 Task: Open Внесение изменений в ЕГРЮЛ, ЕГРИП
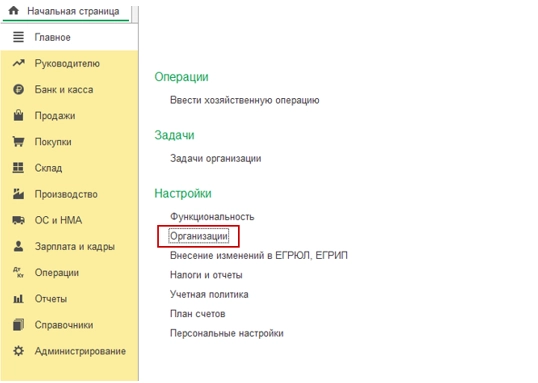[259, 256]
